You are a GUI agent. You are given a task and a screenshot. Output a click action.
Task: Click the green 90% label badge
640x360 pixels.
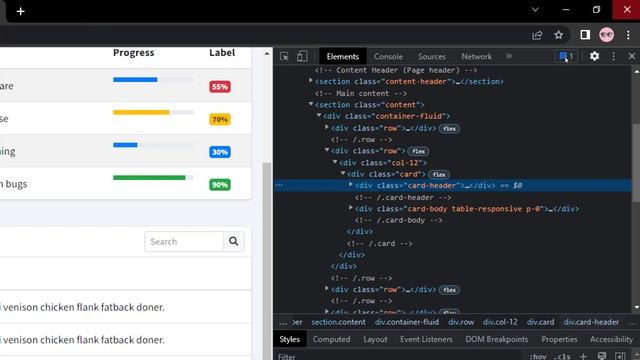[220, 184]
